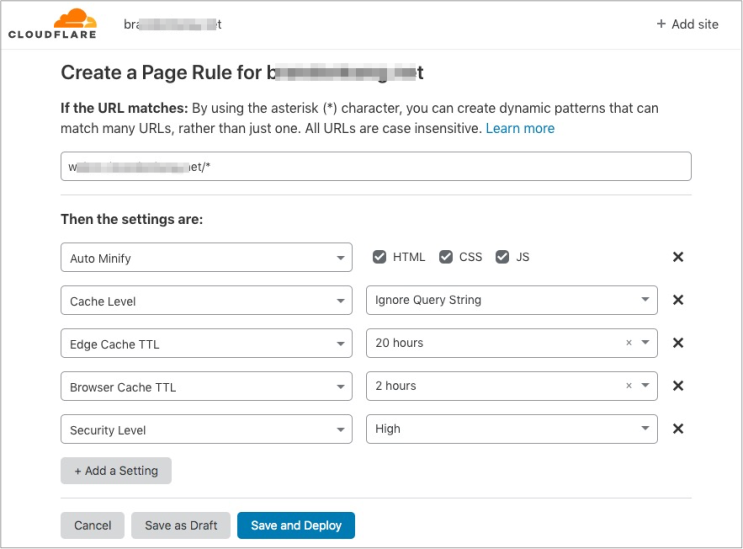
Task: Uncheck the HTML minify checkbox
Action: 379,257
